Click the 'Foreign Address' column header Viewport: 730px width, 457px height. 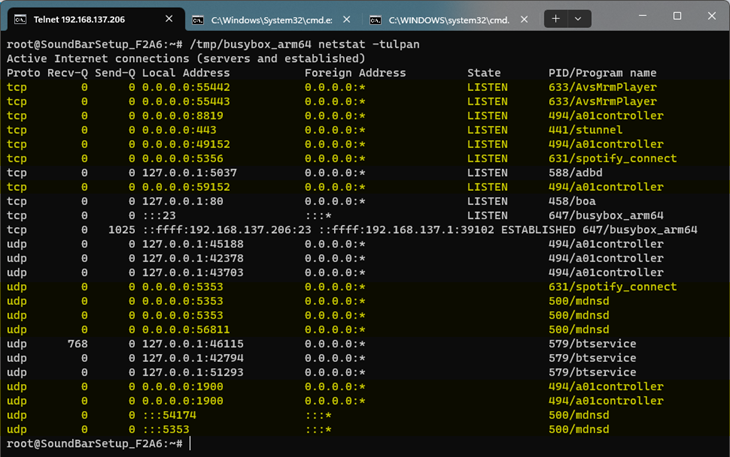pyautogui.click(x=355, y=73)
